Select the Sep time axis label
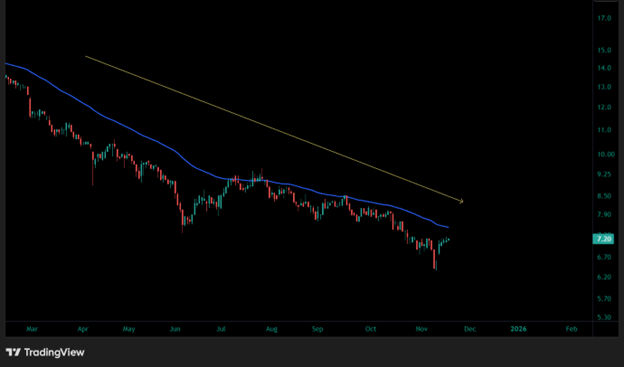Viewport: 624px width, 367px height. click(x=318, y=329)
